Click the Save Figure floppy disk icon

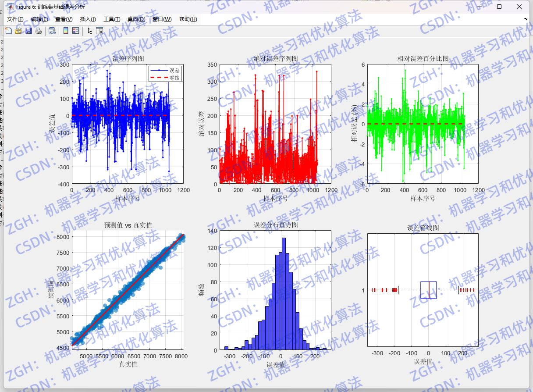[x=28, y=31]
